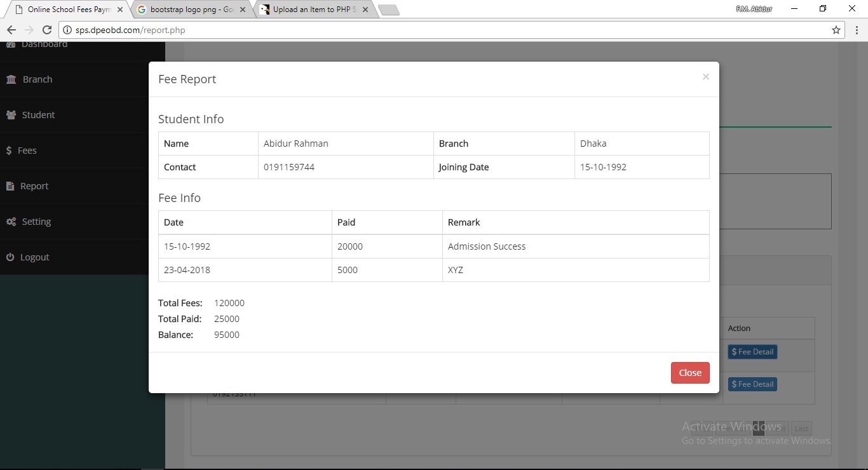This screenshot has height=470, width=868.
Task: Reload the page with the refresh icon
Action: pos(46,29)
